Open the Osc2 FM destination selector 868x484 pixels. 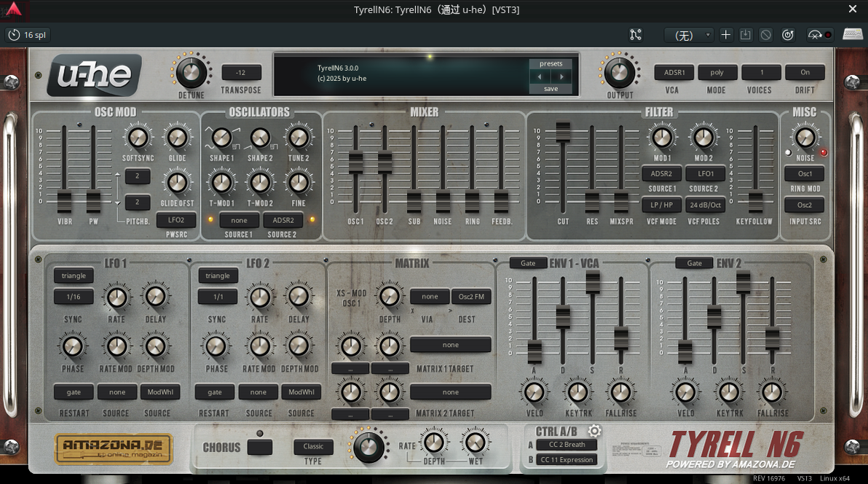(x=471, y=297)
